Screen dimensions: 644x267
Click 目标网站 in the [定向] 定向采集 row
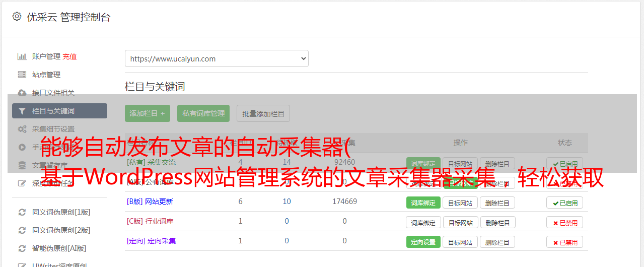pos(460,242)
